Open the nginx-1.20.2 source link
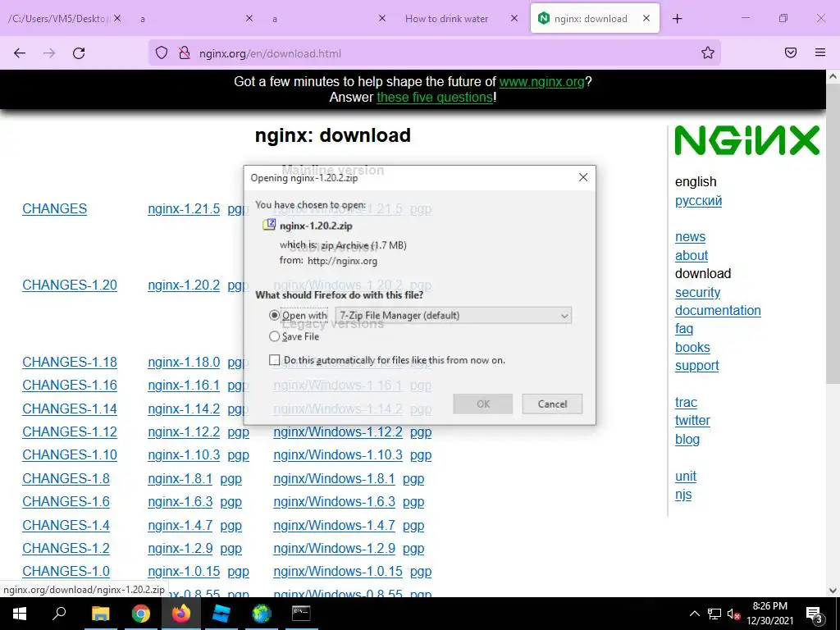Viewport: 840px width, 630px height. pyautogui.click(x=184, y=285)
